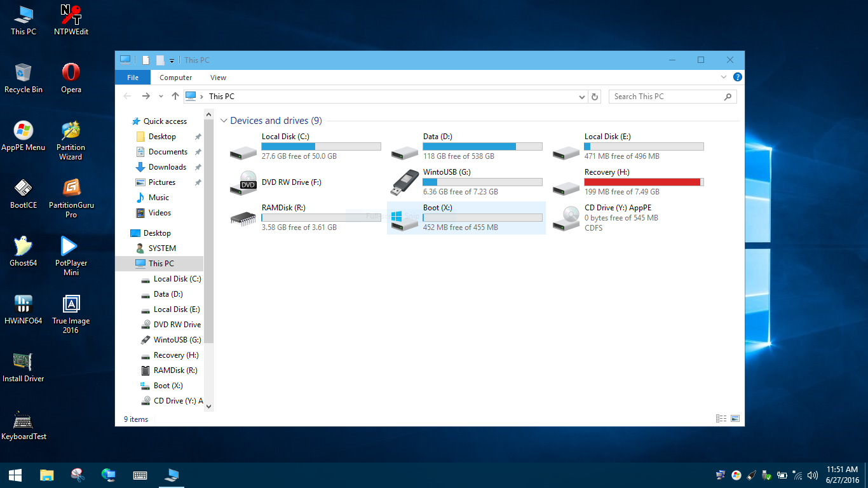The height and width of the screenshot is (488, 868).
Task: Select the Install Driver desktop icon
Action: click(x=24, y=367)
